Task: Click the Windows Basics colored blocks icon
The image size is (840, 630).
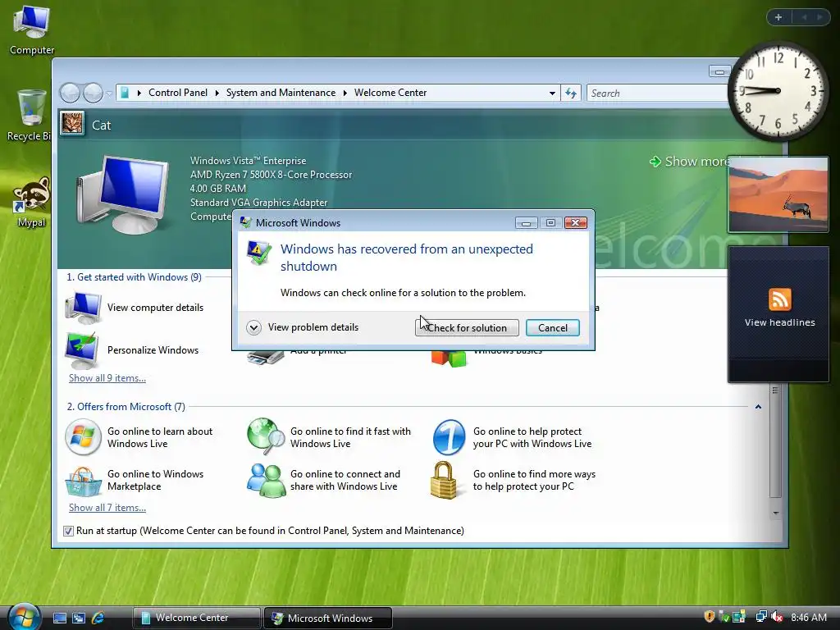Action: [449, 358]
